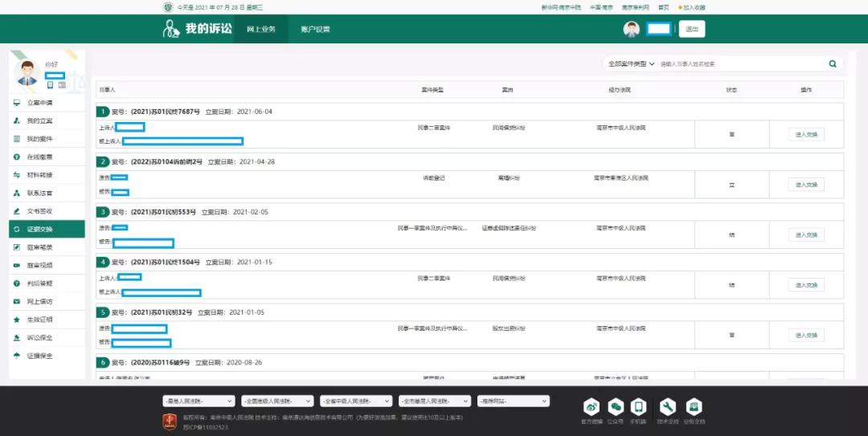
Task: Select 庭审视频 sidebar menu item
Action: (x=47, y=266)
